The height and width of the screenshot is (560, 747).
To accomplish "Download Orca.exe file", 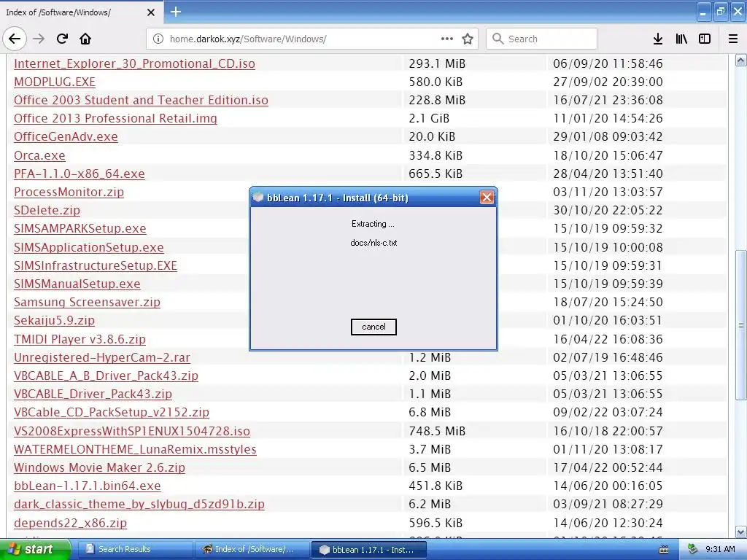I will click(39, 155).
